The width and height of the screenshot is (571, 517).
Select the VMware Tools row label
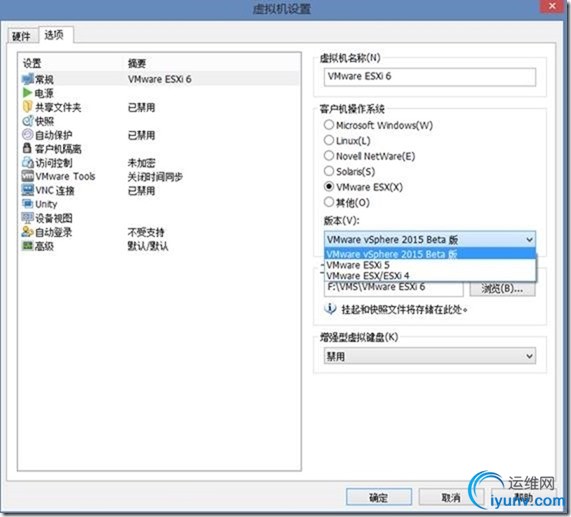coord(66,177)
